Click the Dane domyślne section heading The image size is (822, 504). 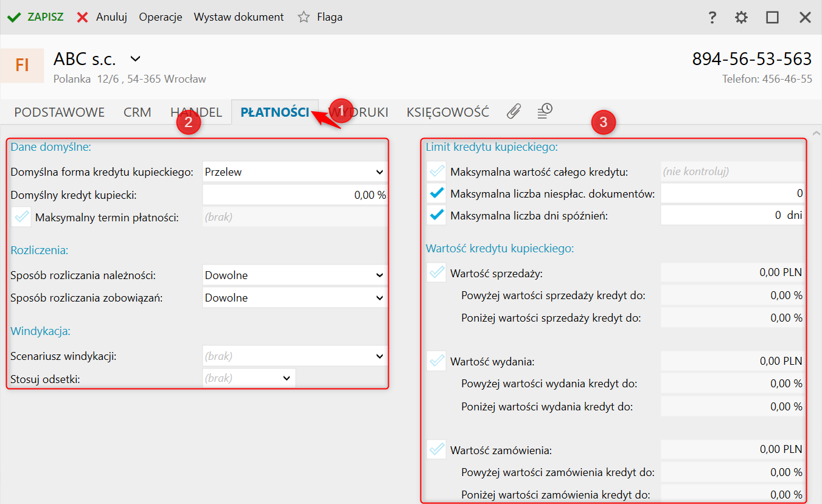click(x=51, y=146)
